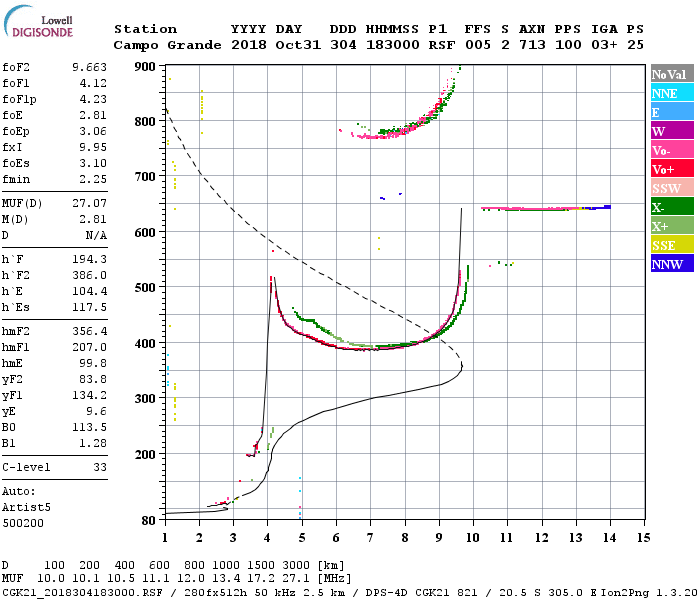Click the 183000 HHMMSS time value
Screen dimensions: 700x600
click(x=392, y=46)
